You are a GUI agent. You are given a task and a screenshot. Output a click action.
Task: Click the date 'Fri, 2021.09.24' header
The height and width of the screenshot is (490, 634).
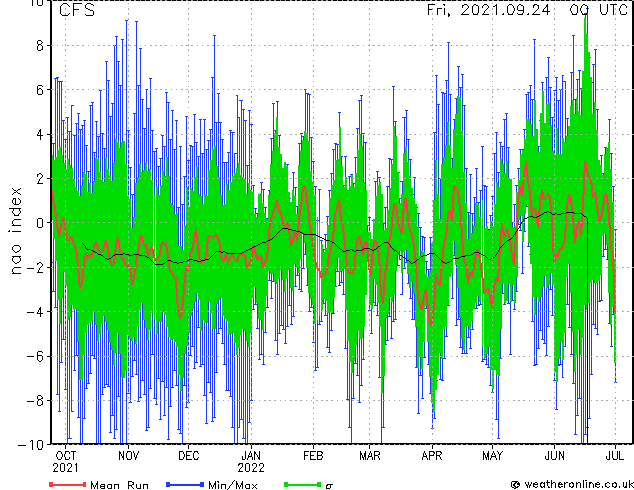click(488, 10)
